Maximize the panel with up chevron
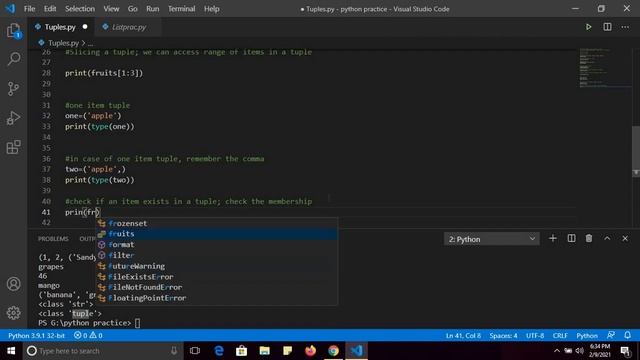 (607, 238)
